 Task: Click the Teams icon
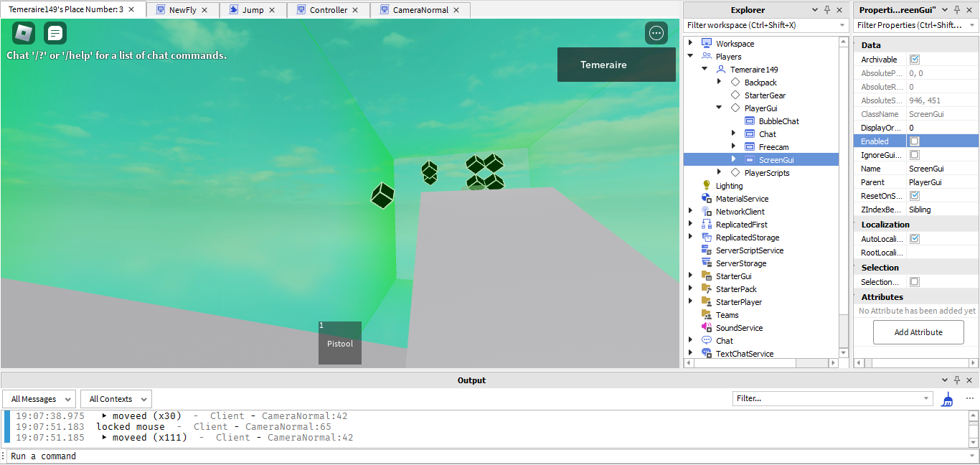coord(707,315)
